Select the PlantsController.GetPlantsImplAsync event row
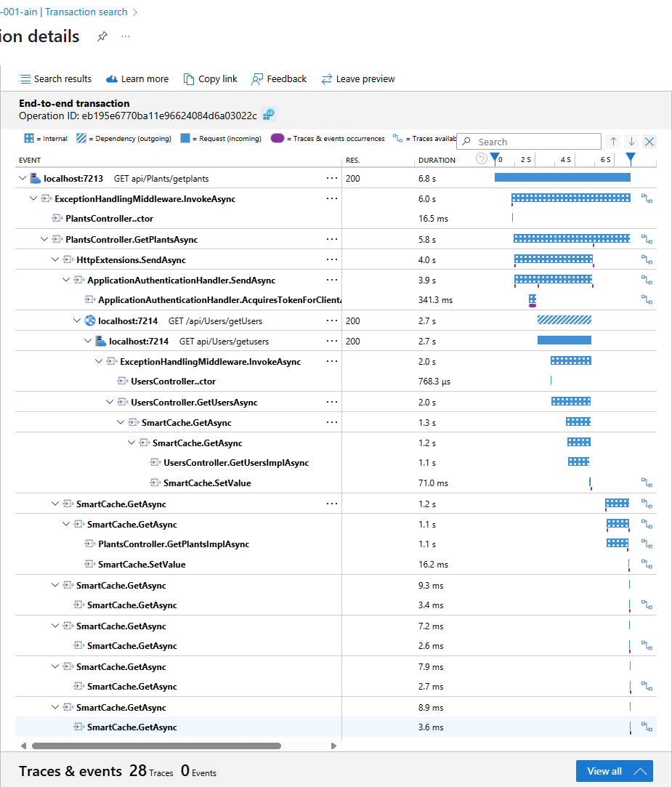This screenshot has width=672, height=787. click(174, 544)
